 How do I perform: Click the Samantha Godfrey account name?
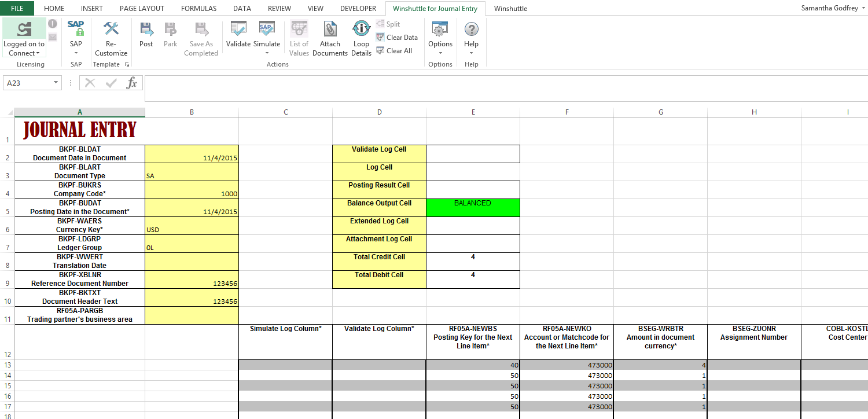(831, 8)
